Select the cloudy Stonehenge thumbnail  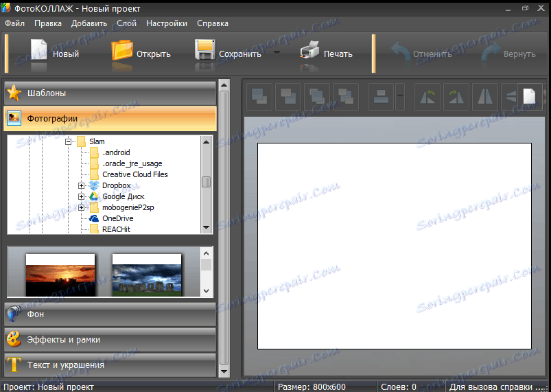[147, 275]
